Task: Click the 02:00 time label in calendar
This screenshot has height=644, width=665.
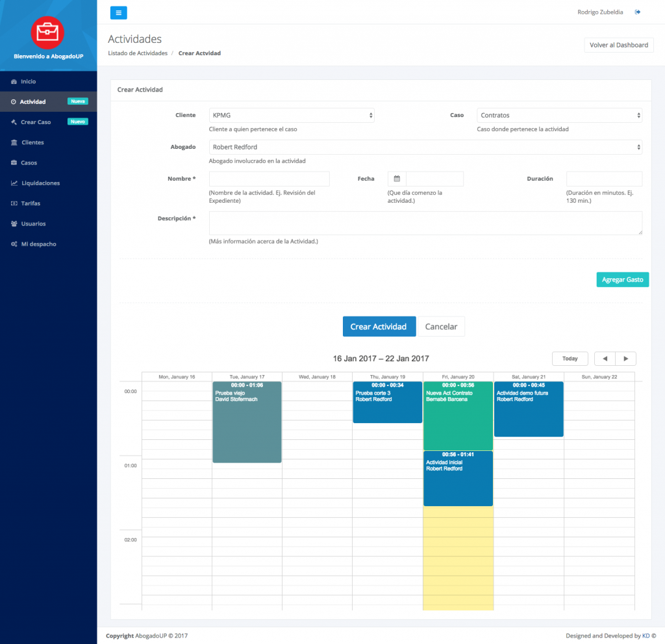Action: point(131,540)
